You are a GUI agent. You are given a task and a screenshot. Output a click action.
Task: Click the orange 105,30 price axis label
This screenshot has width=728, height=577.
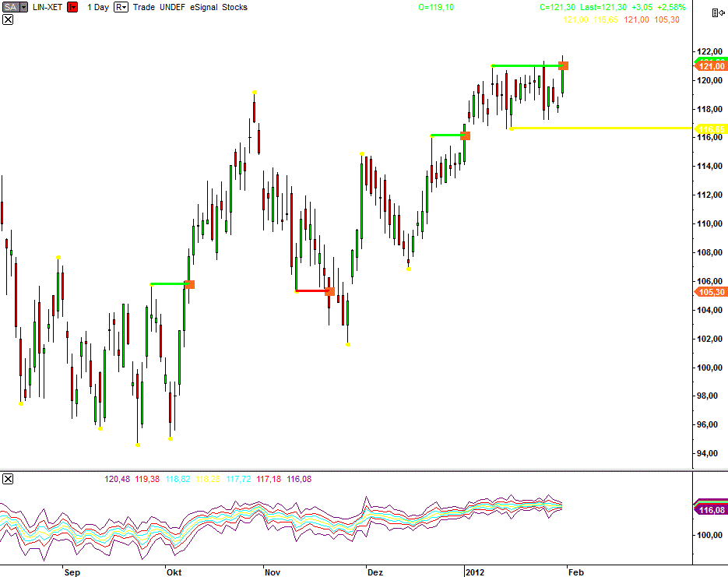(712, 292)
